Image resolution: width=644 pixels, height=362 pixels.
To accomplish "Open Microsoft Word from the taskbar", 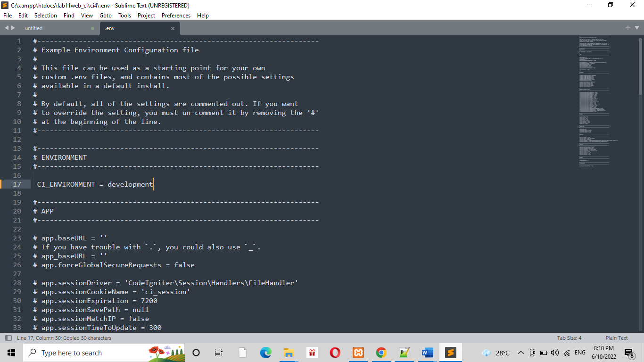I will tap(427, 352).
